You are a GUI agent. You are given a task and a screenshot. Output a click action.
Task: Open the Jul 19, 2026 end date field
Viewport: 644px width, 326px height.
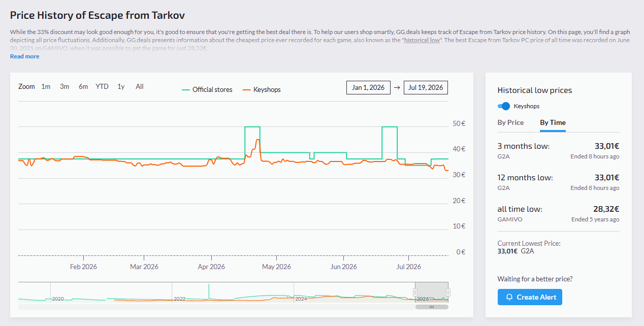pos(426,87)
